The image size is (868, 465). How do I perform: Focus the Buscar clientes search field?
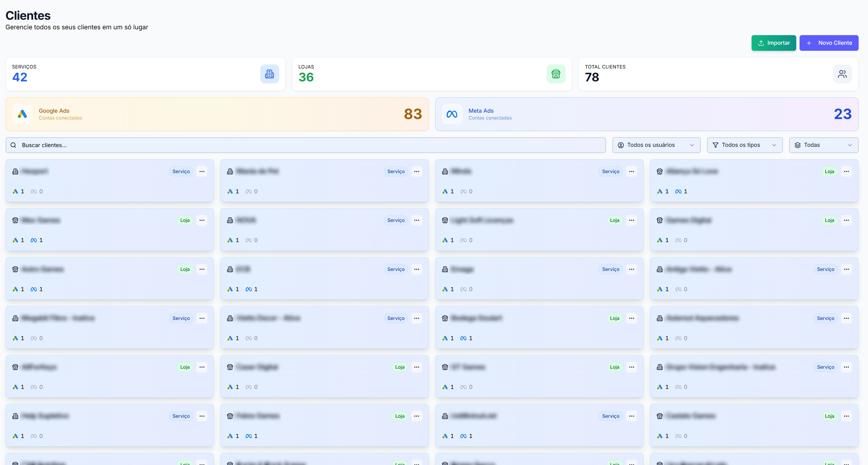click(303, 145)
